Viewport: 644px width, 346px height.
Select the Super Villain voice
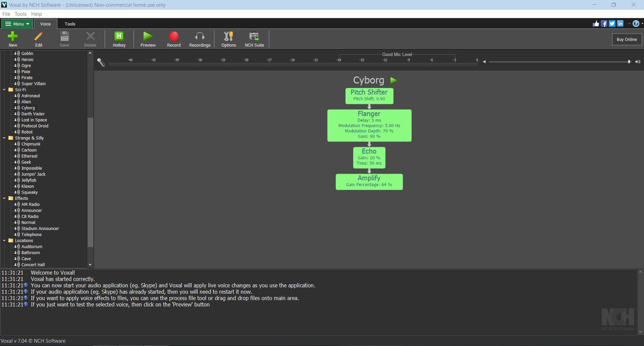tap(34, 84)
